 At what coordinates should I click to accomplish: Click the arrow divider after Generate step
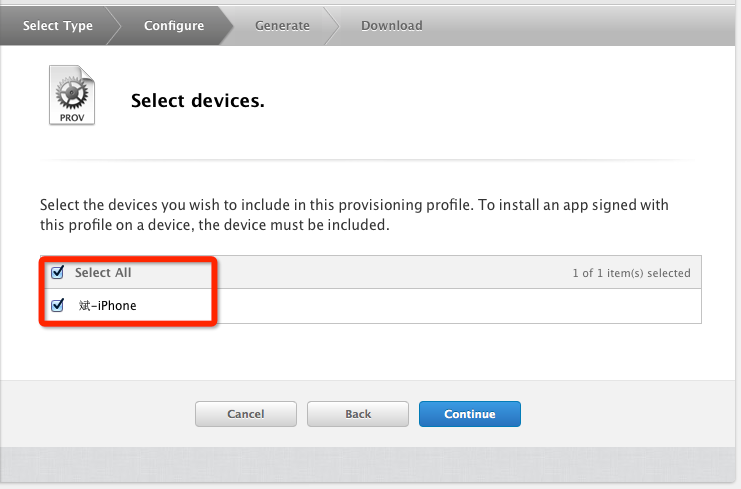click(x=332, y=25)
